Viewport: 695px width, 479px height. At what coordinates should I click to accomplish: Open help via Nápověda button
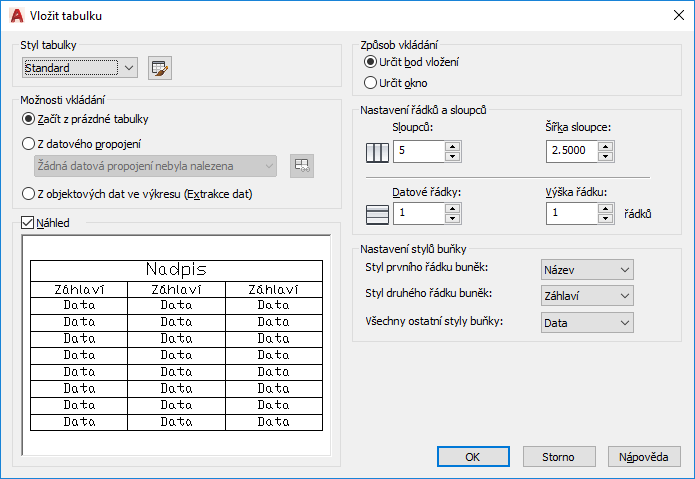(x=644, y=456)
